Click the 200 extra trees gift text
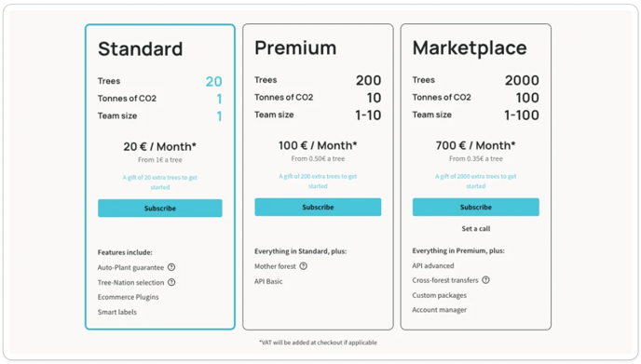The height and width of the screenshot is (364, 641). [318, 181]
